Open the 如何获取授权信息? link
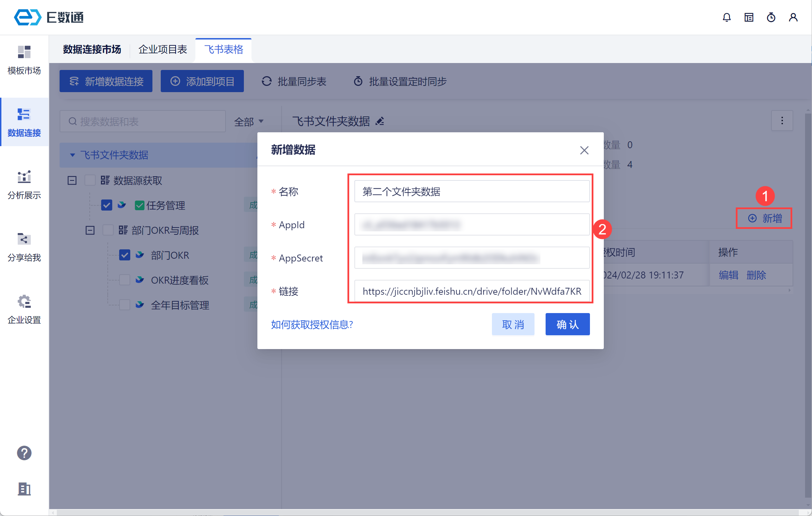The height and width of the screenshot is (516, 812). click(x=312, y=324)
